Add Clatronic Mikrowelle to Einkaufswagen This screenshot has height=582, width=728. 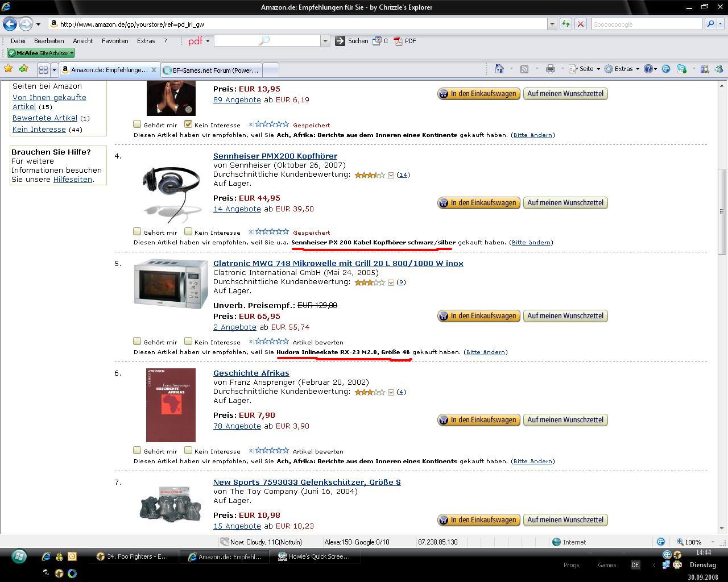(x=478, y=316)
